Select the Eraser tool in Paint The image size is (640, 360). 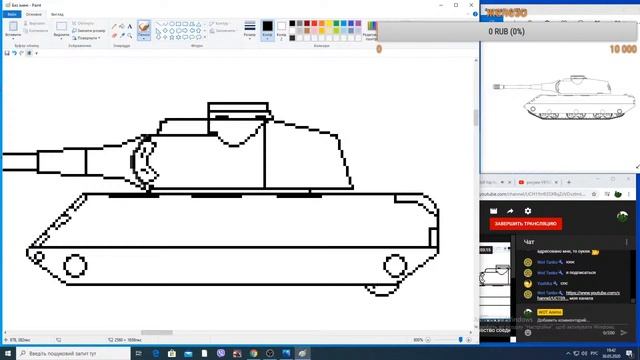[x=114, y=36]
